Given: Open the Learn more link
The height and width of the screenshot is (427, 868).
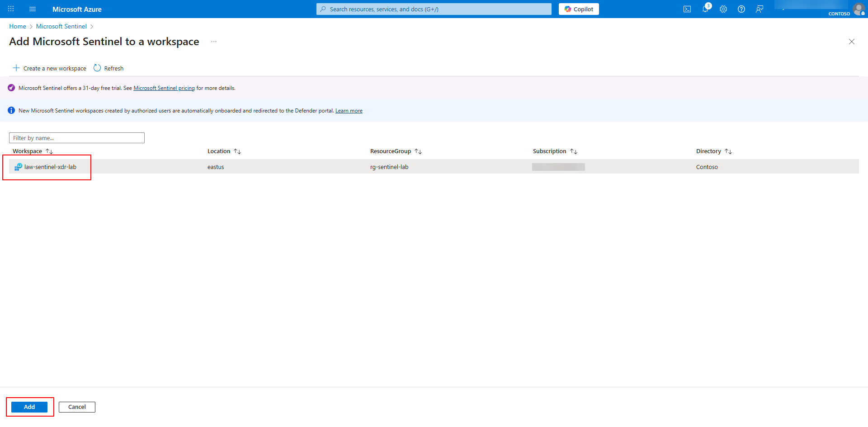Looking at the screenshot, I should [349, 111].
